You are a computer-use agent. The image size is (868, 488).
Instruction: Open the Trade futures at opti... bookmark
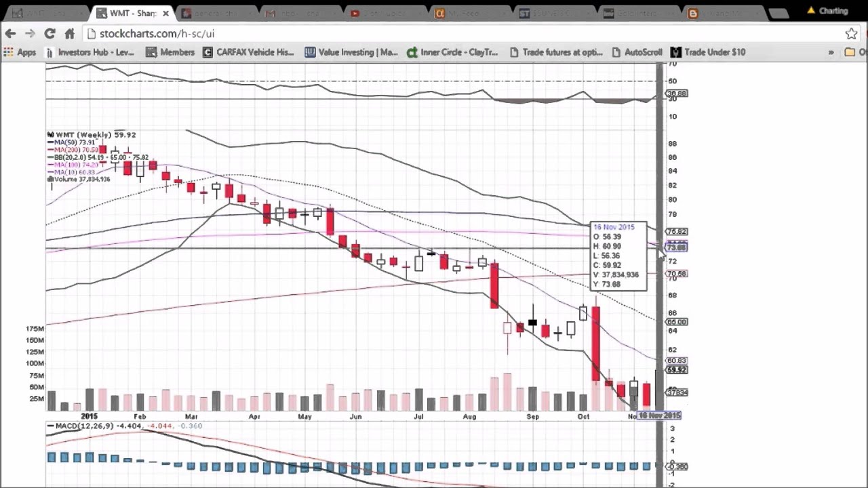pyautogui.click(x=555, y=52)
